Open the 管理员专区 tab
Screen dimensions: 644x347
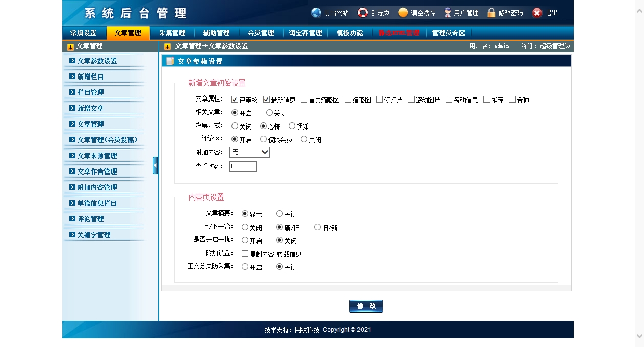tap(448, 33)
